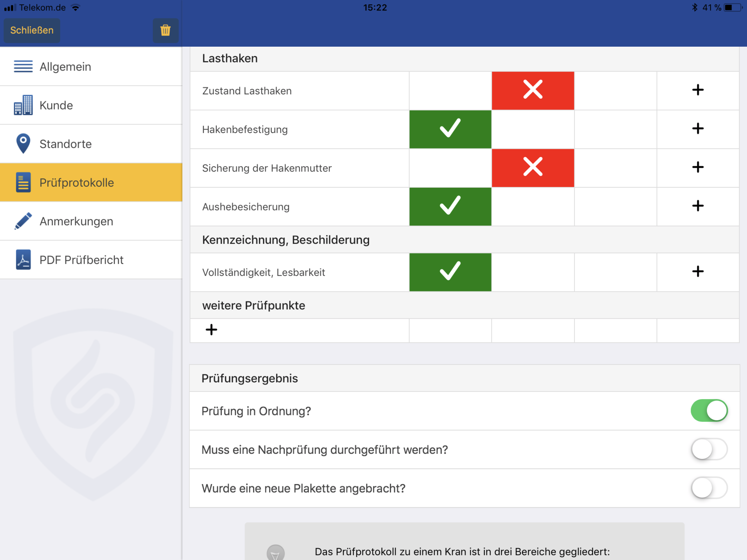Add note to Aushebesicherung row
The width and height of the screenshot is (747, 560).
(x=698, y=206)
